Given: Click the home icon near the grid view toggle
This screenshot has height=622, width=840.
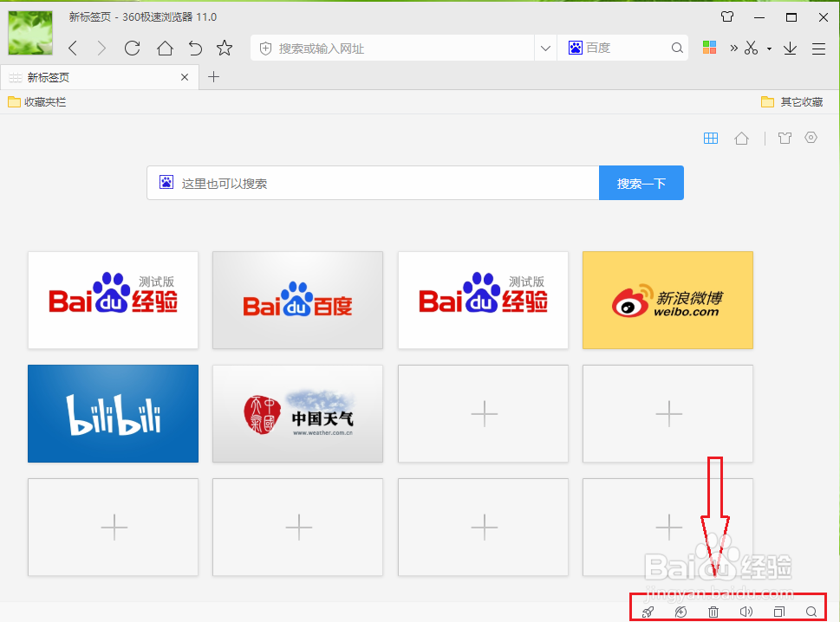Looking at the screenshot, I should point(741,138).
